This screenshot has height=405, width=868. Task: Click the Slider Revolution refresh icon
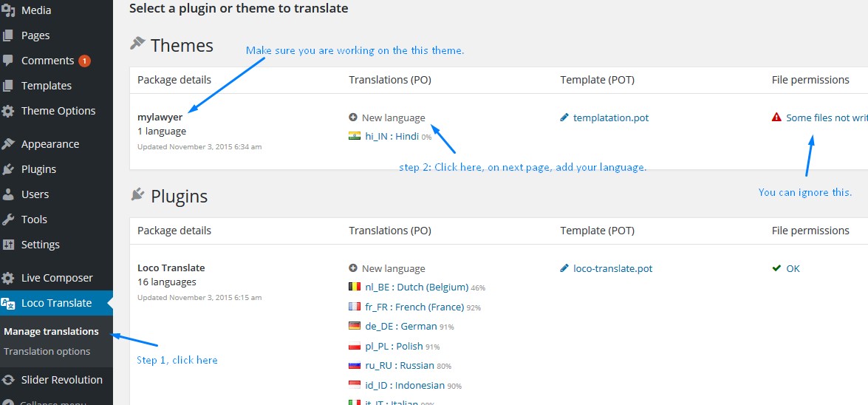coord(8,380)
